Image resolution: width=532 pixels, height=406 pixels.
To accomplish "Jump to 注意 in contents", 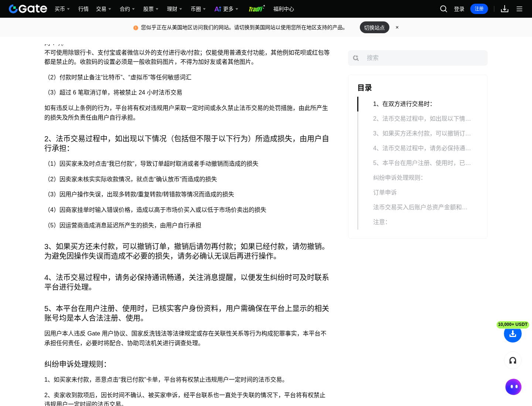I will [381, 222].
